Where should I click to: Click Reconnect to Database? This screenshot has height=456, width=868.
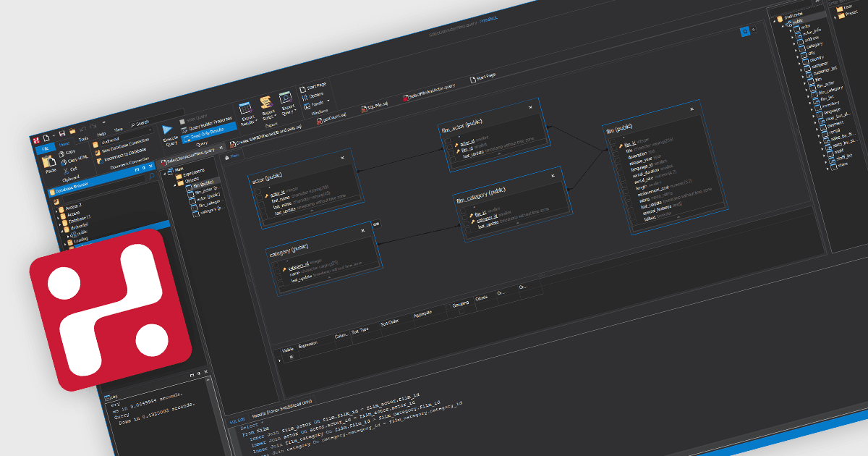point(122,155)
